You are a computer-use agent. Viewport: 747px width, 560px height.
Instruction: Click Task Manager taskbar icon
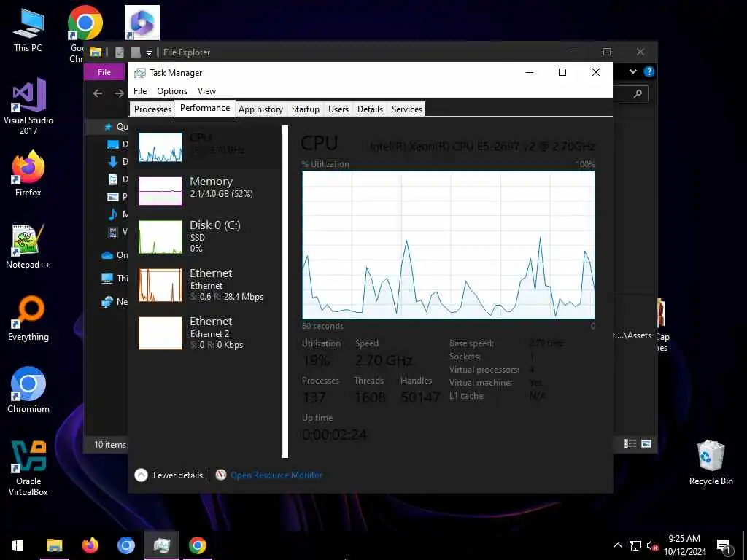[161, 545]
